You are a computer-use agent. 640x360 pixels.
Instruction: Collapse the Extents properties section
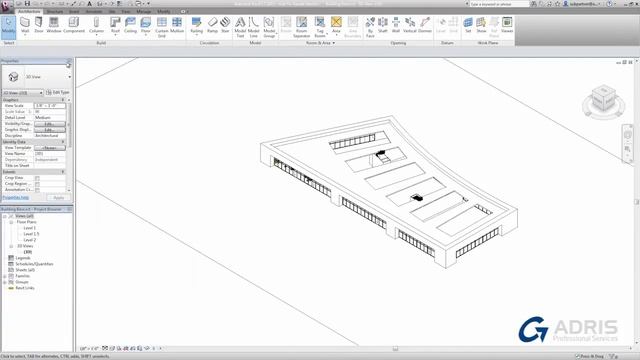(63, 172)
